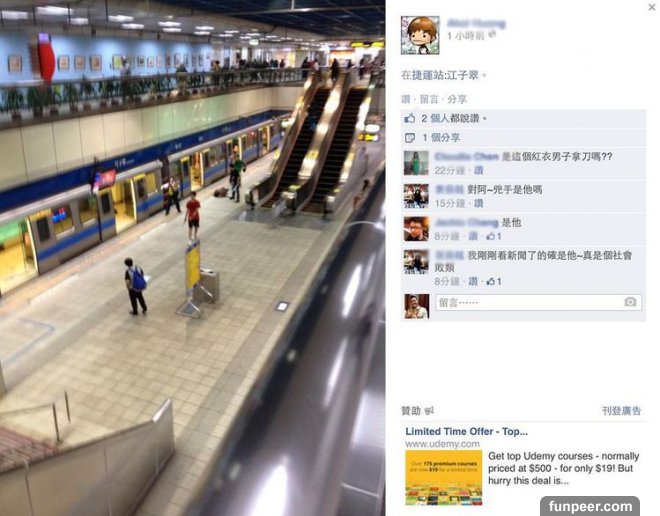Open the share icon beside 1 個分享

click(409, 138)
